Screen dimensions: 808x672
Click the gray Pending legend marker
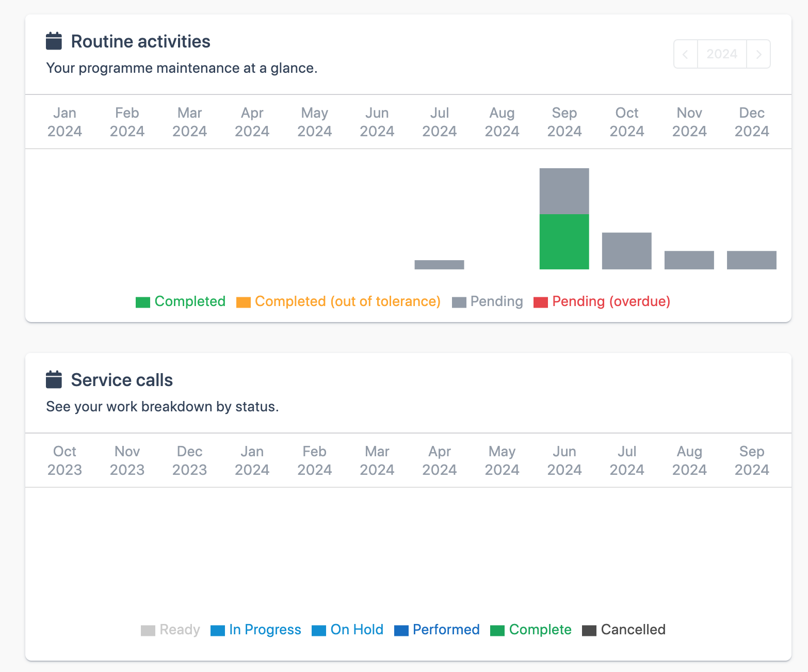coord(458,301)
